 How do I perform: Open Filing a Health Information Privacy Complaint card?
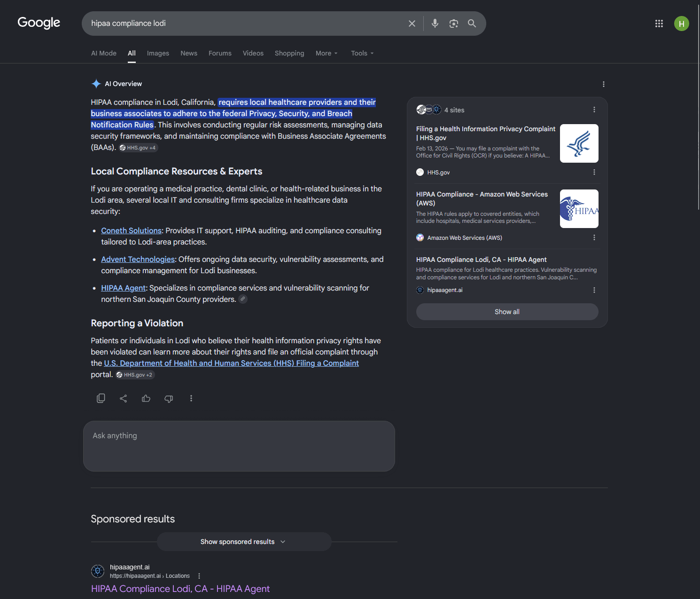click(486, 133)
